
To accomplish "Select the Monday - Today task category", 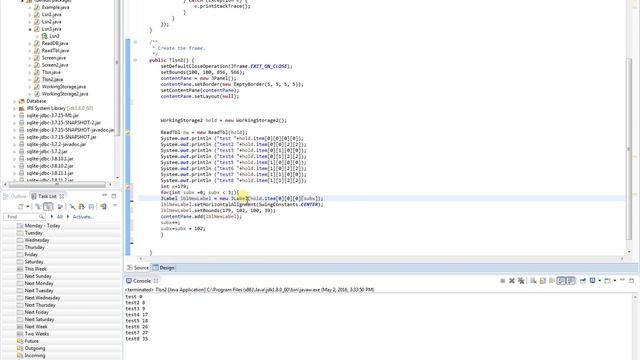I will coord(42,226).
